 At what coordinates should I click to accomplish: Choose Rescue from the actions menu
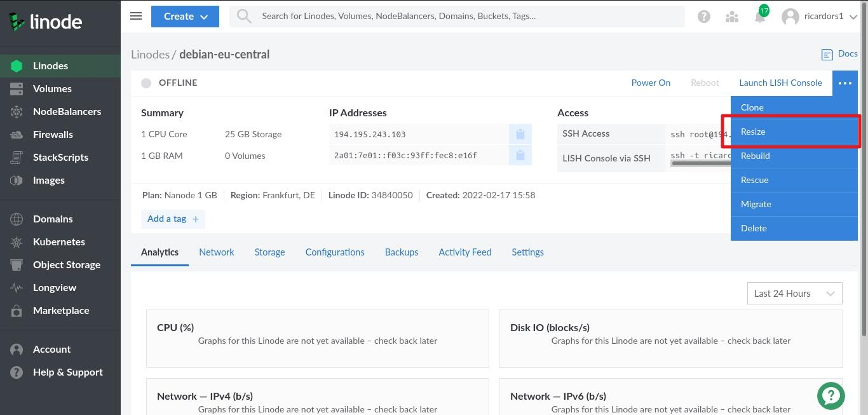pos(794,180)
